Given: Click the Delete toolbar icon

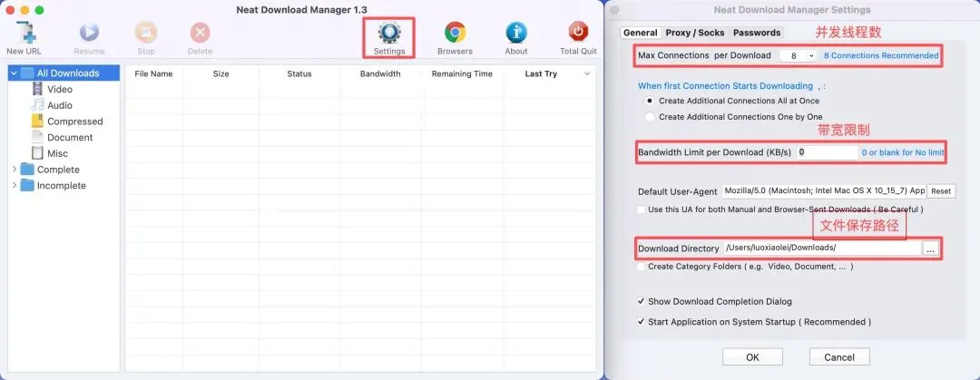Looking at the screenshot, I should (x=200, y=33).
